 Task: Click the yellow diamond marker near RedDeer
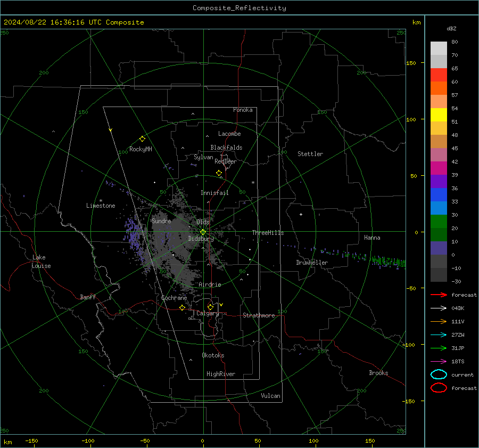(219, 173)
